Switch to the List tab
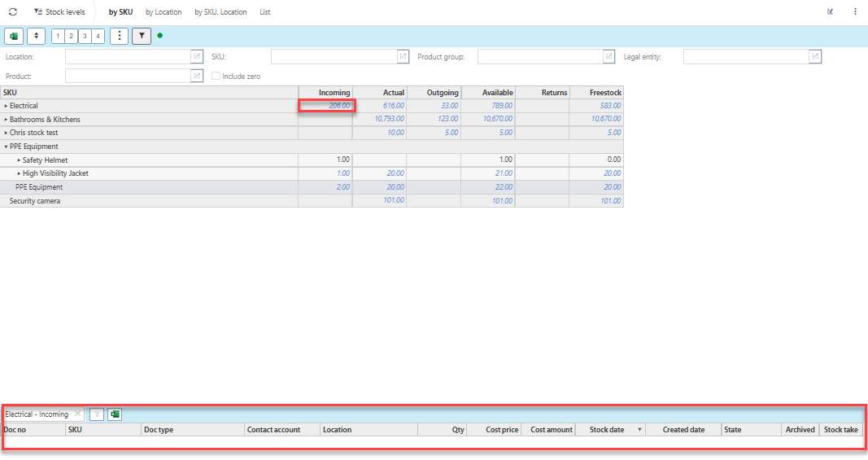 [265, 12]
